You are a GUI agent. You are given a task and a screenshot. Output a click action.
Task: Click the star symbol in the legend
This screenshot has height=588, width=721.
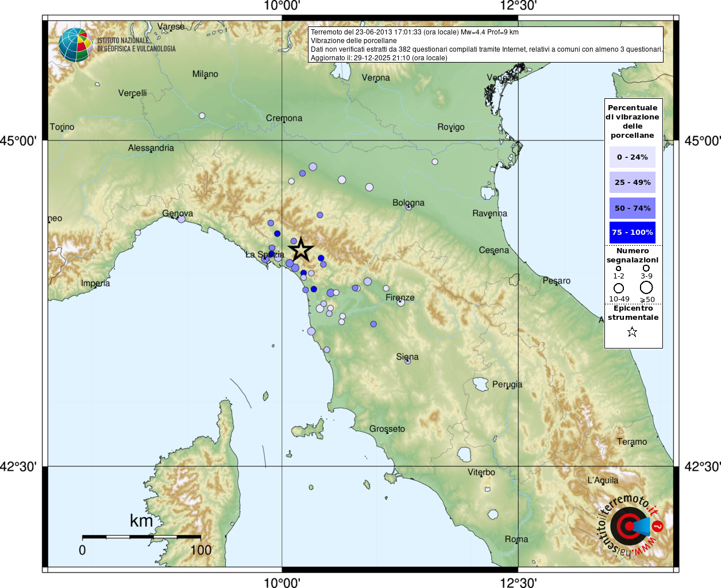(632, 332)
